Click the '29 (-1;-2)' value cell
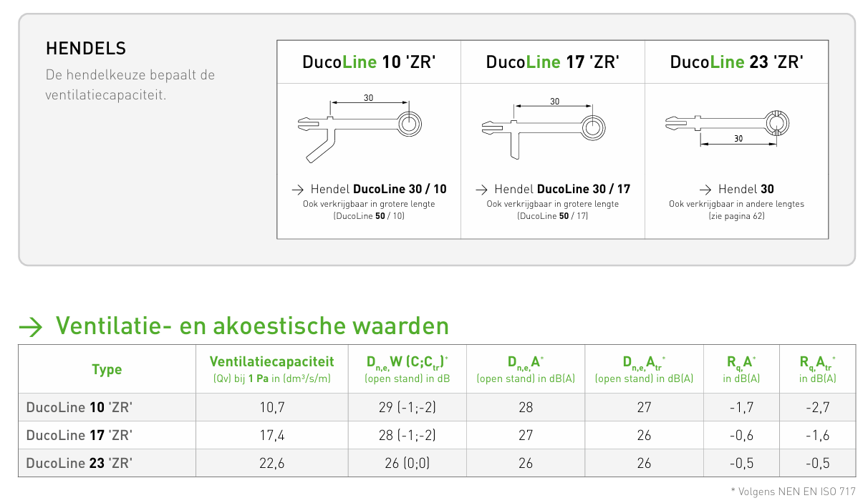Viewport: 868px width, 503px height. (x=405, y=407)
